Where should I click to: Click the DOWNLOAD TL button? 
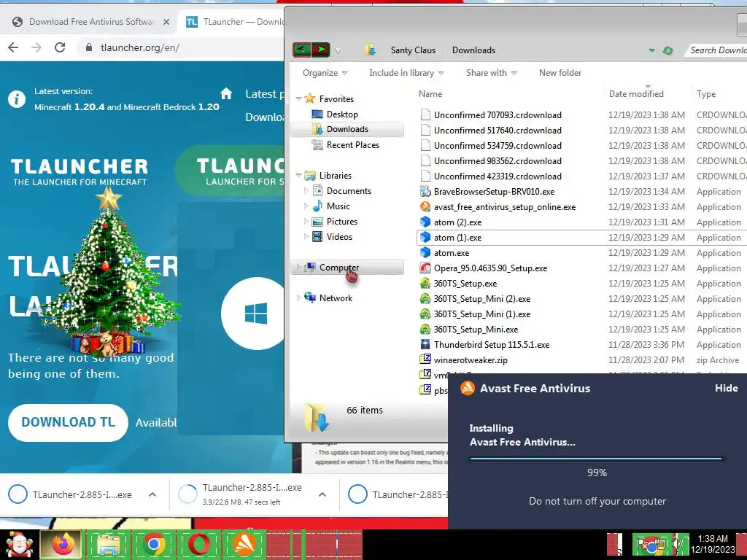click(68, 422)
